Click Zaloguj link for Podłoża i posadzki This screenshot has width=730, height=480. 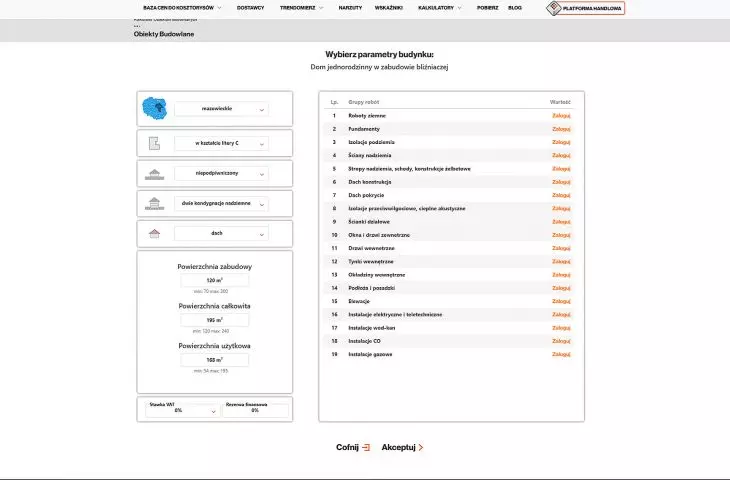(561, 288)
